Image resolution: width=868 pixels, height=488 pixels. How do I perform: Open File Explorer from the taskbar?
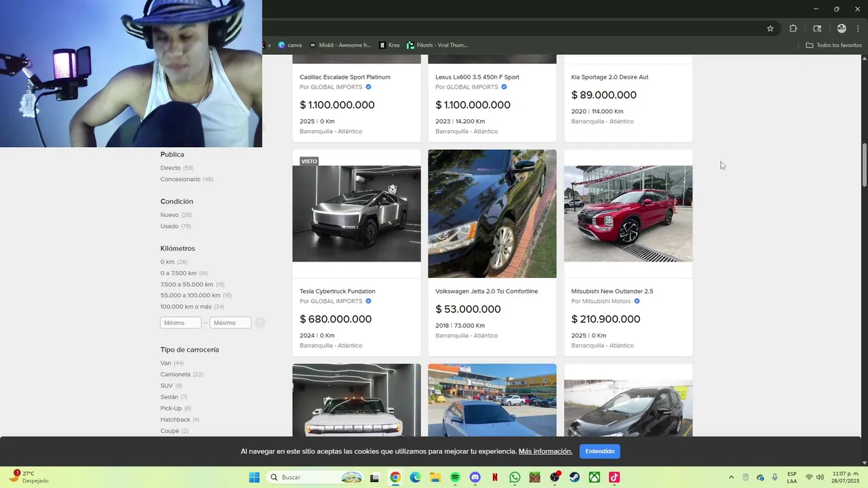click(435, 477)
